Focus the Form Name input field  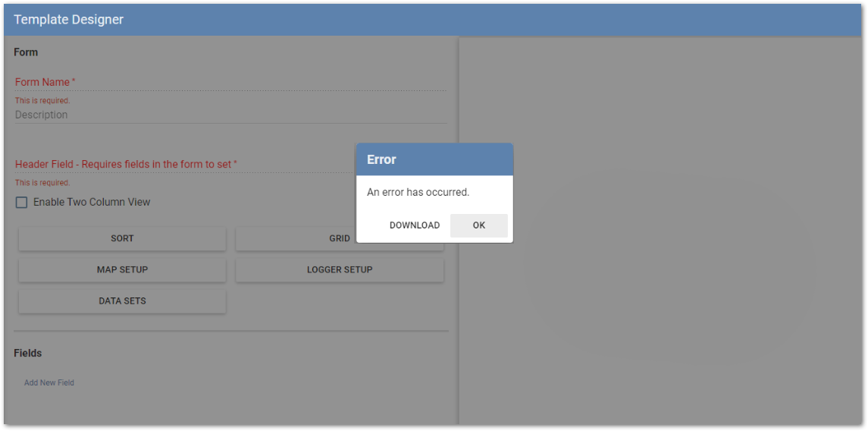click(227, 82)
